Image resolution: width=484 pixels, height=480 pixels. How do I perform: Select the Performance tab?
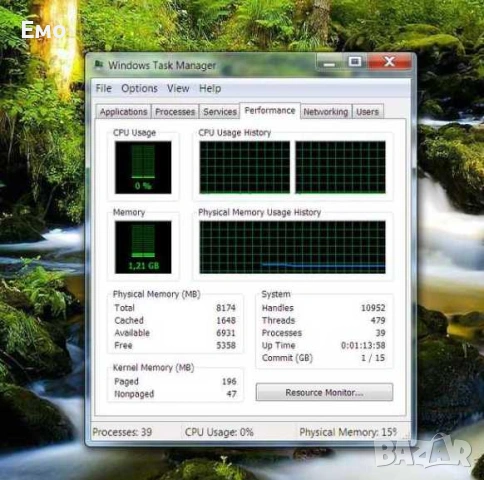coord(270,110)
